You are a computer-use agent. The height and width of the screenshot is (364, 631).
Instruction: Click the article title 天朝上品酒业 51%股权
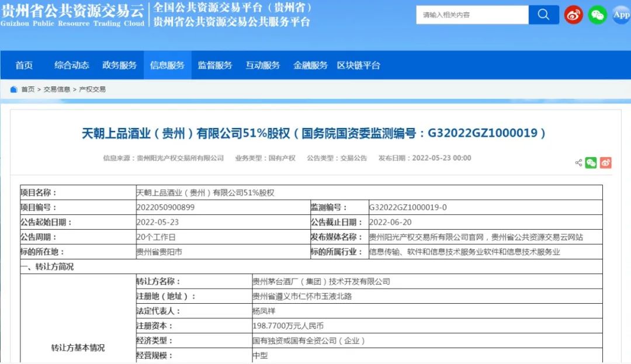coord(314,133)
